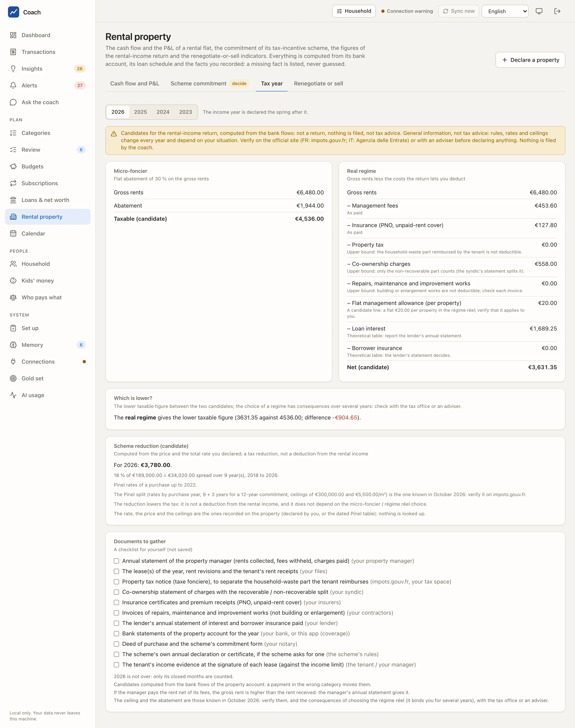Open the AI usage activity icon

pyautogui.click(x=13, y=395)
